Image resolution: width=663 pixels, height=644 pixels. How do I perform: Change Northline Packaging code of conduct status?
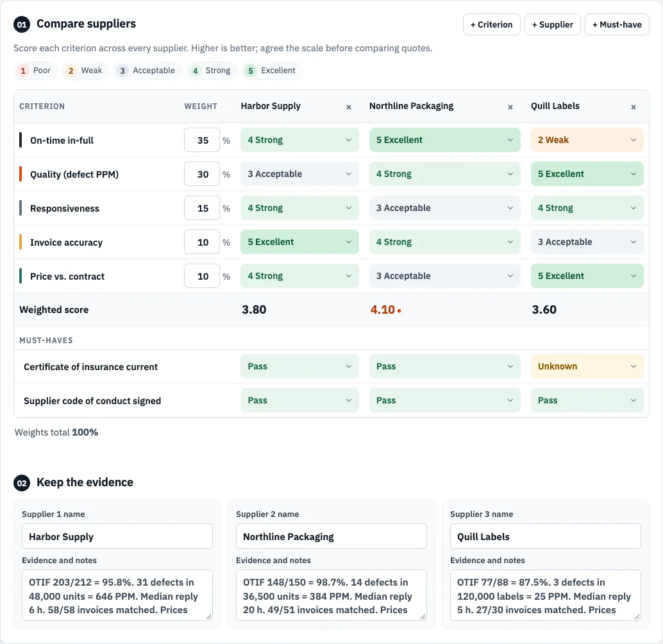[444, 400]
